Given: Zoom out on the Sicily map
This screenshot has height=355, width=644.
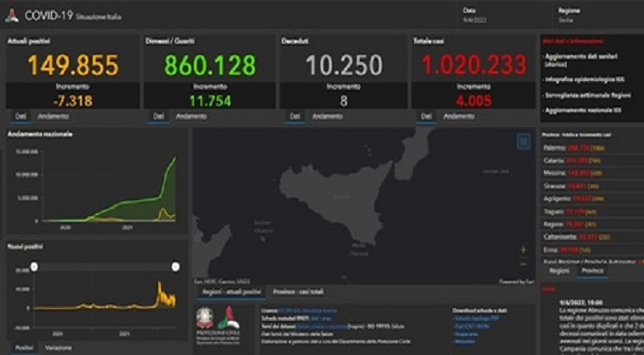Looking at the screenshot, I should coord(523,264).
